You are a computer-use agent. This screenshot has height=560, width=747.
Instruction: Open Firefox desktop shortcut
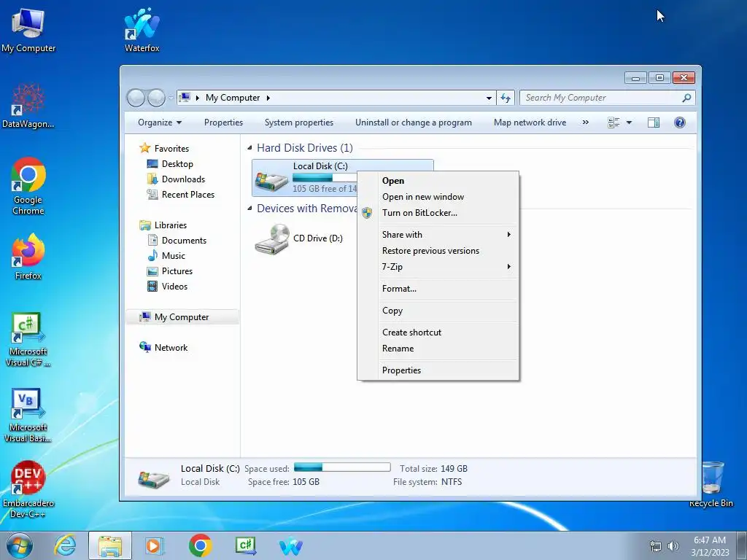point(28,257)
